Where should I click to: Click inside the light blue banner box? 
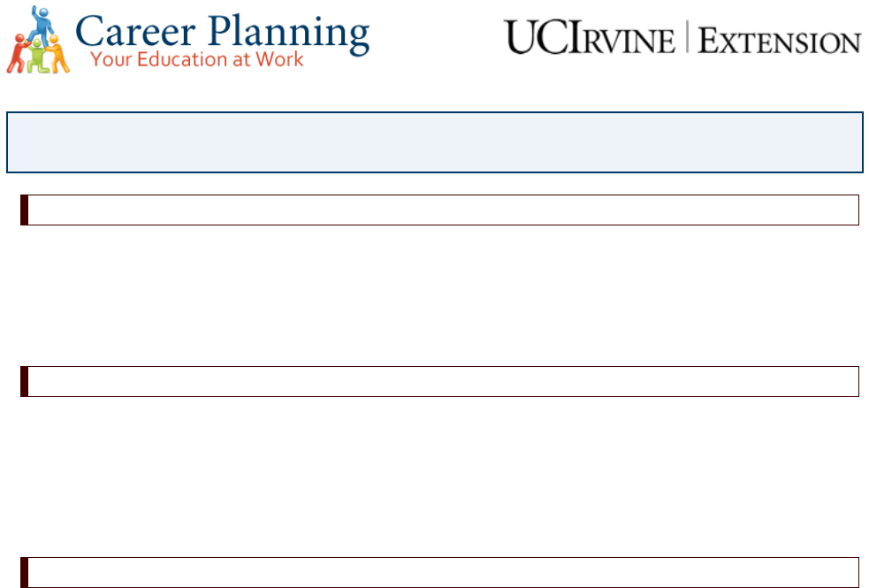click(x=435, y=142)
